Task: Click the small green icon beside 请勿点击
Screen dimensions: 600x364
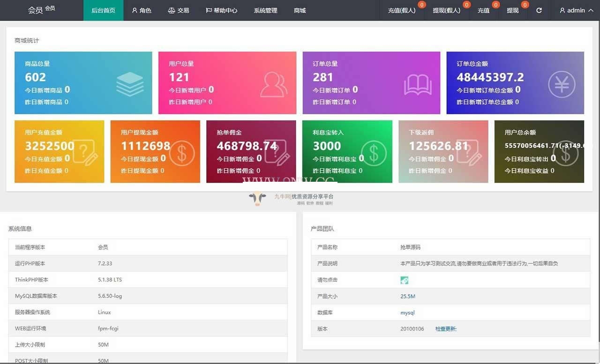Action: [x=404, y=280]
